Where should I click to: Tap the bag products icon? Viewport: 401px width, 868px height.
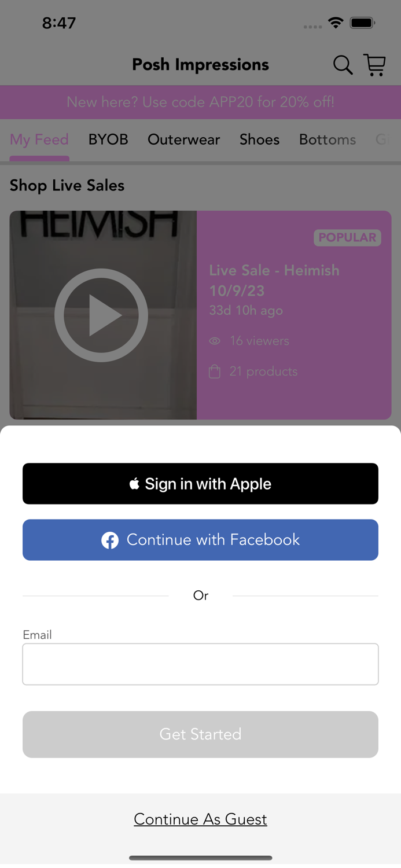pos(215,371)
